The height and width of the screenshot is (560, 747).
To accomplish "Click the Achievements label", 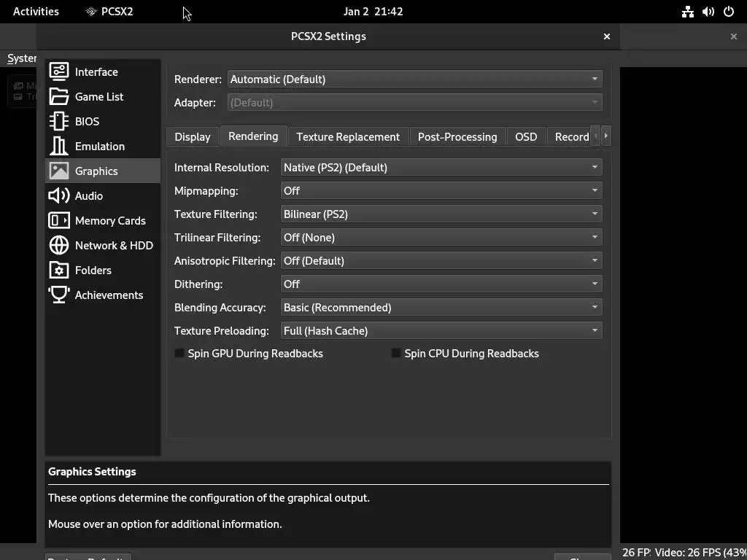I will (x=109, y=295).
